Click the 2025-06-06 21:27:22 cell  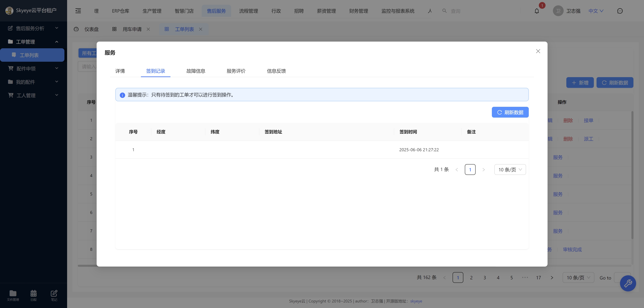tap(419, 150)
